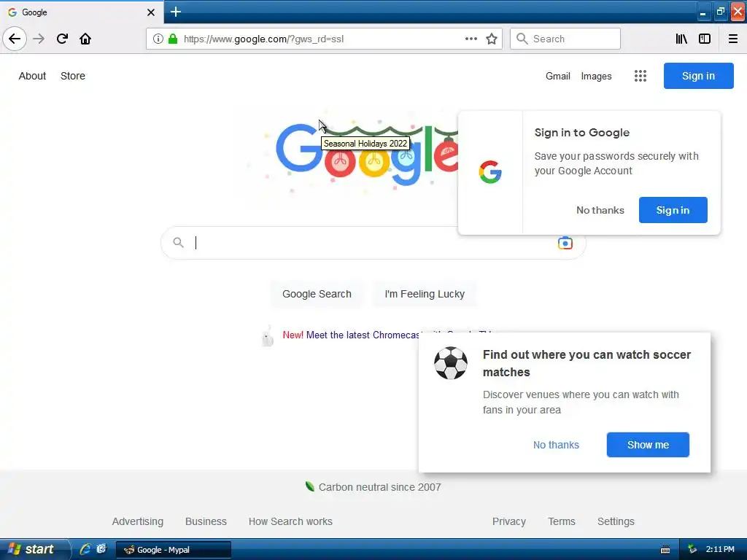Image resolution: width=747 pixels, height=560 pixels.
Task: Open the browser hamburger menu
Action: [x=732, y=39]
